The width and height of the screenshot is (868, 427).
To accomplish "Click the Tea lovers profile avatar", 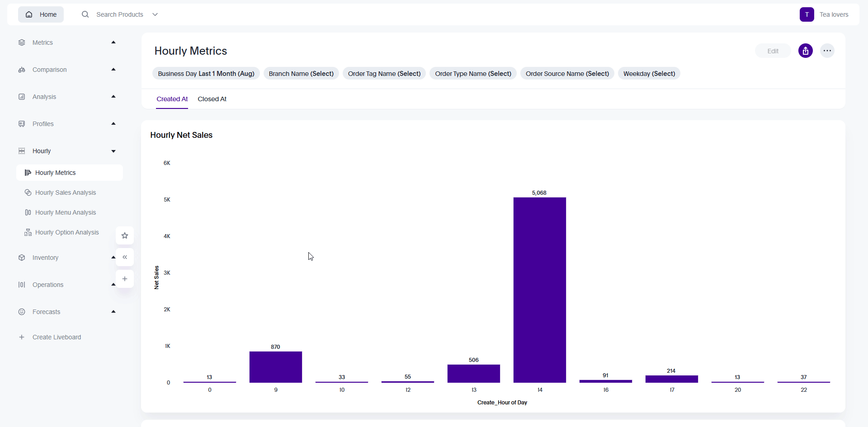I will (807, 14).
